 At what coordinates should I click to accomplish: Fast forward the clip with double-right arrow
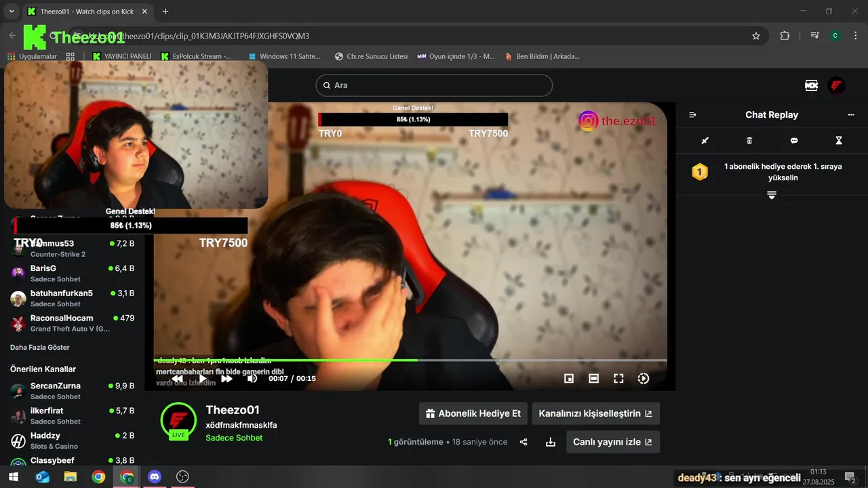(x=227, y=378)
